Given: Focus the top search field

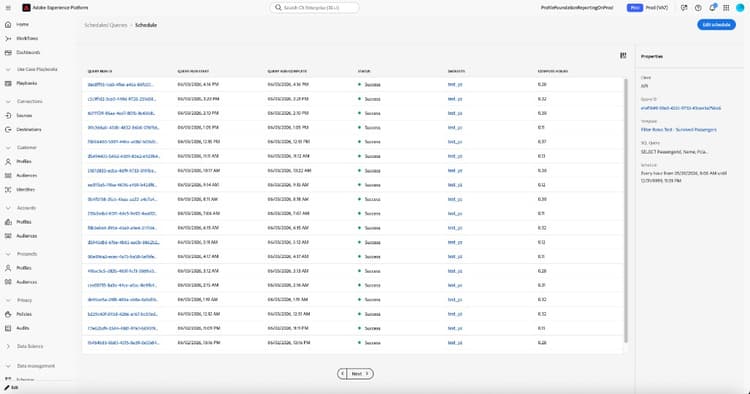Looking at the screenshot, I should (314, 8).
